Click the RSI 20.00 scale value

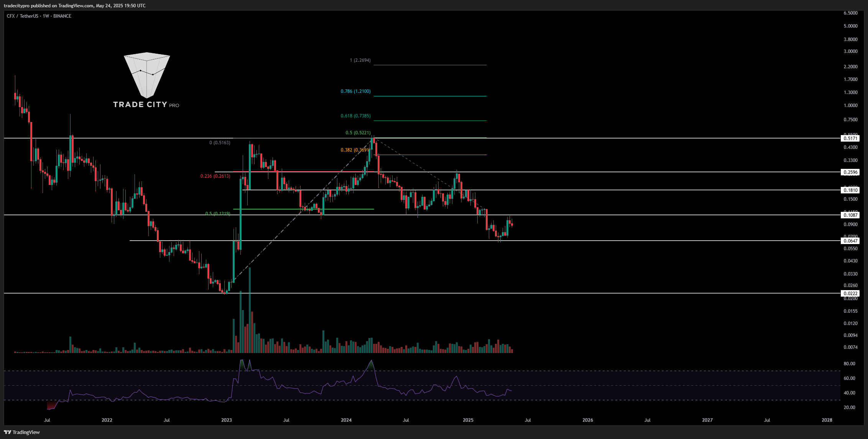849,408
